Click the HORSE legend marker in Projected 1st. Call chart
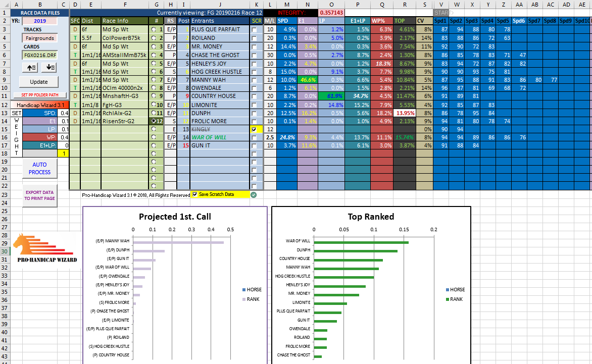 [x=244, y=290]
